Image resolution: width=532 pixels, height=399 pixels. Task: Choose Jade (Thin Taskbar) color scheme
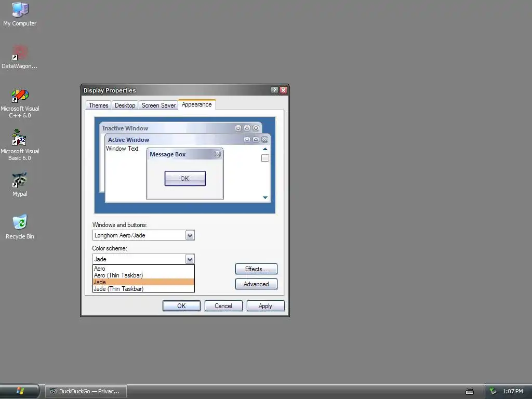[143, 289]
